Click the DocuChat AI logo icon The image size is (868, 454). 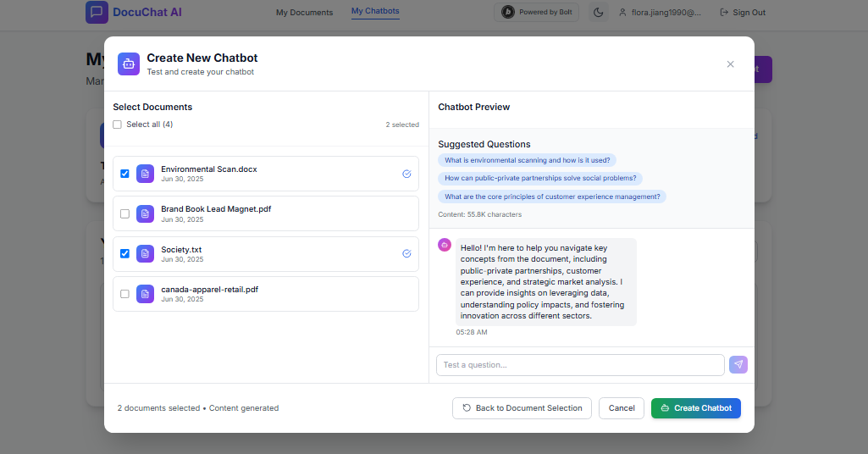coord(97,12)
